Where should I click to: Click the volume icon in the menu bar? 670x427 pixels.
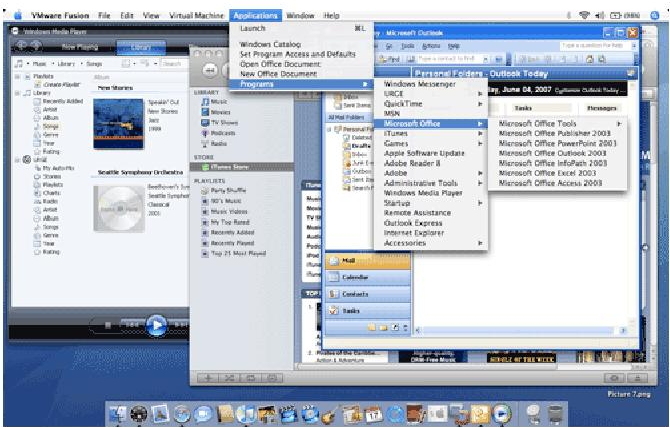599,15
